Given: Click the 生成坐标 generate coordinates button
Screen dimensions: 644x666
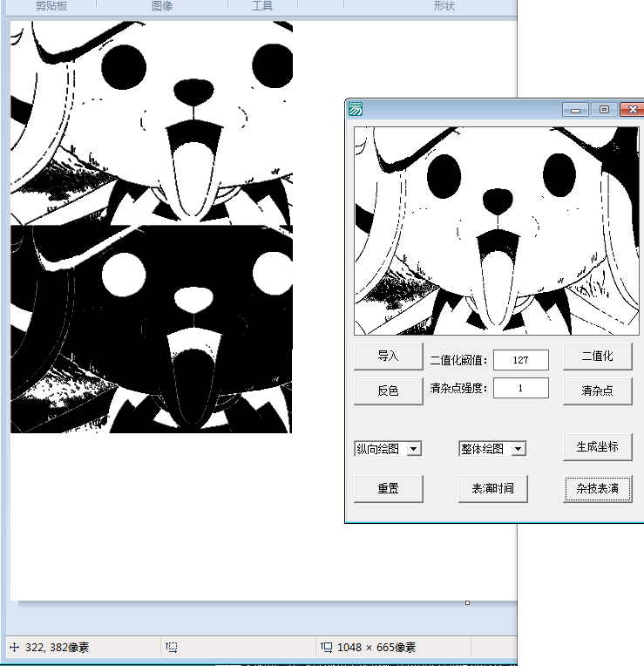Looking at the screenshot, I should [x=597, y=447].
